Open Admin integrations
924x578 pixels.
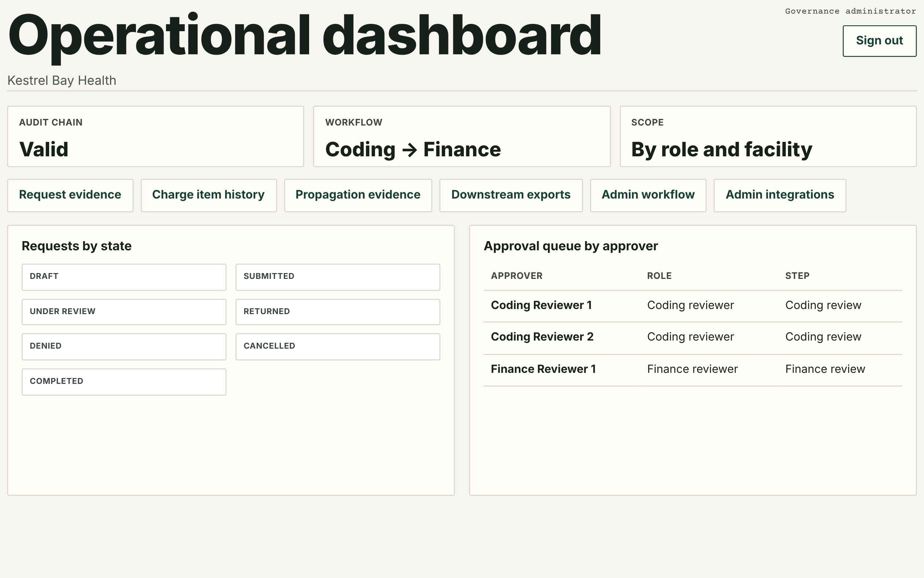click(x=780, y=195)
